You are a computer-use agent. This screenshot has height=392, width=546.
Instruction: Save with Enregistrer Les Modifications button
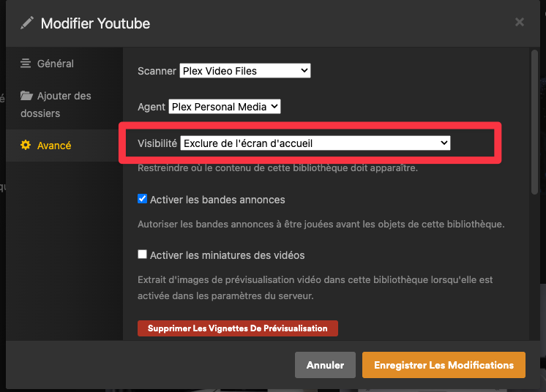tap(444, 365)
